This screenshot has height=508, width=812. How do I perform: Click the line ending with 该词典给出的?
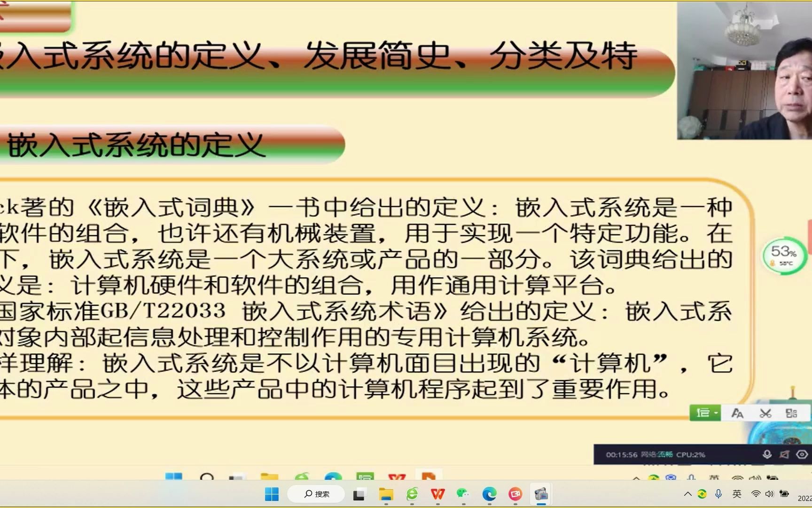[x=367, y=259]
